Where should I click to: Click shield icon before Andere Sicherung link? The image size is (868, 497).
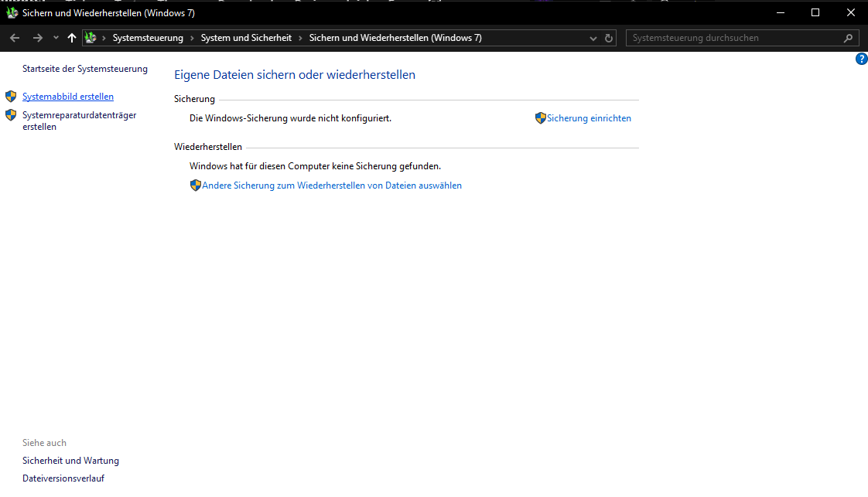[x=195, y=186]
